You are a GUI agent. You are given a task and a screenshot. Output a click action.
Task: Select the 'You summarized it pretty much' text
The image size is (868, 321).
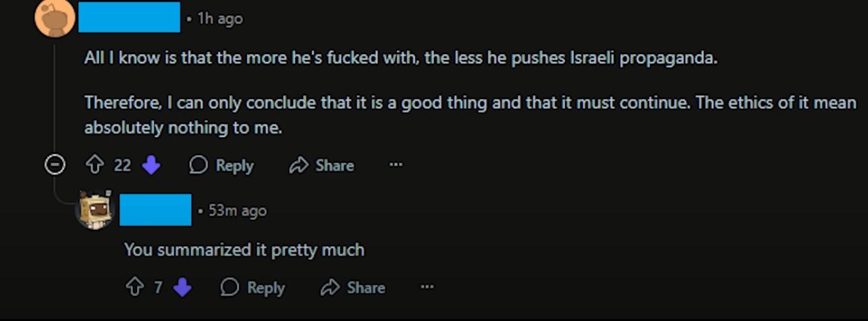pos(244,250)
